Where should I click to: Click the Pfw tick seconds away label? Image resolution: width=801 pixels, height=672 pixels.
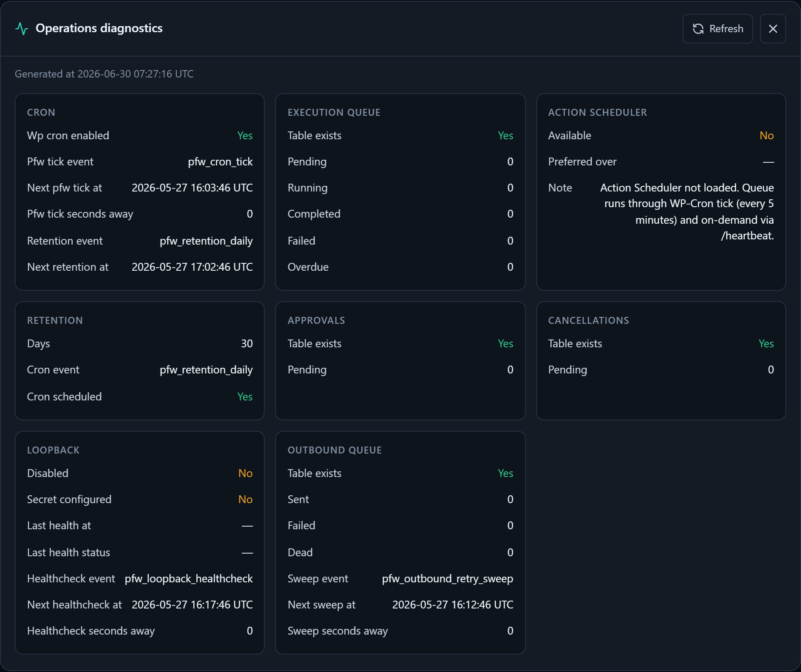80,214
